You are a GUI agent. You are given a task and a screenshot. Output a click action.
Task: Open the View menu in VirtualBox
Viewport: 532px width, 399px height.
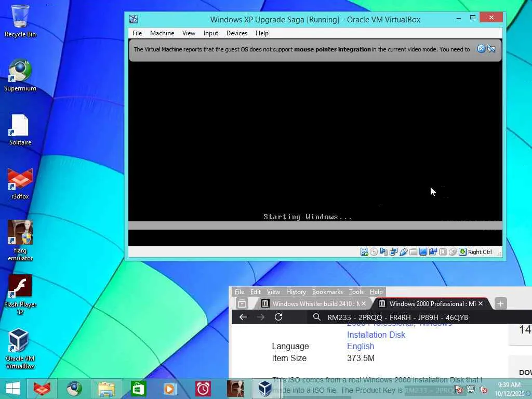tap(189, 33)
